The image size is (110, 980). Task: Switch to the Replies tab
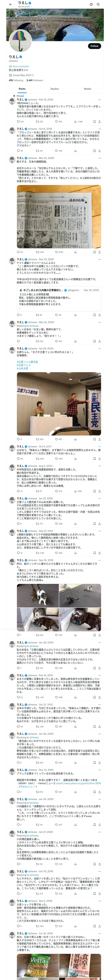pos(55,89)
